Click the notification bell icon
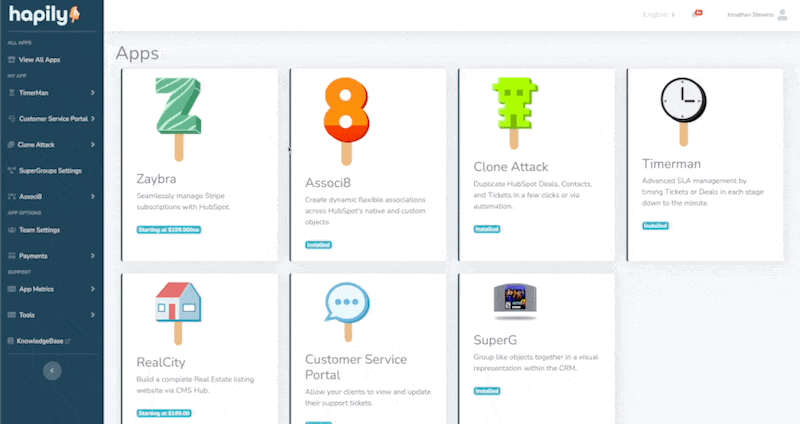This screenshot has width=800, height=424. 696,14
